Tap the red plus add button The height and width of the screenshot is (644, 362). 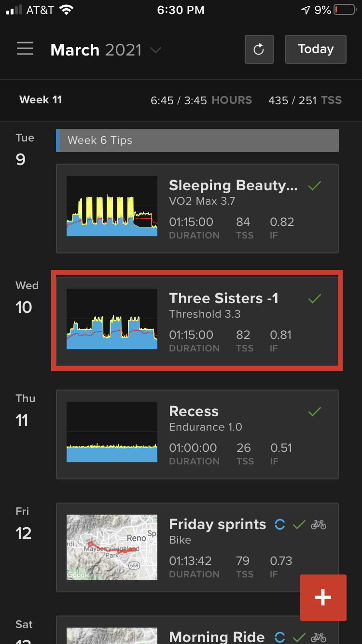(323, 597)
